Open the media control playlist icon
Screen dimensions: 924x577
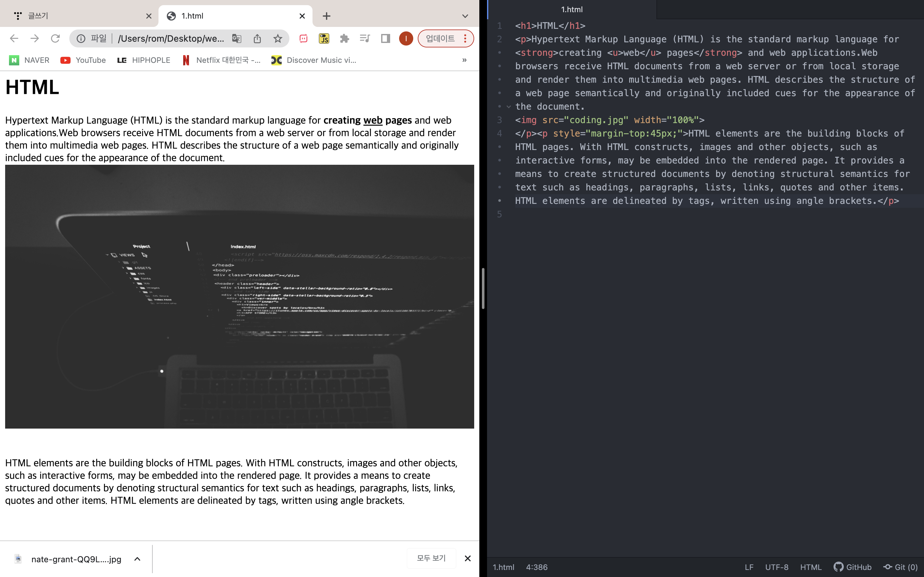[365, 38]
